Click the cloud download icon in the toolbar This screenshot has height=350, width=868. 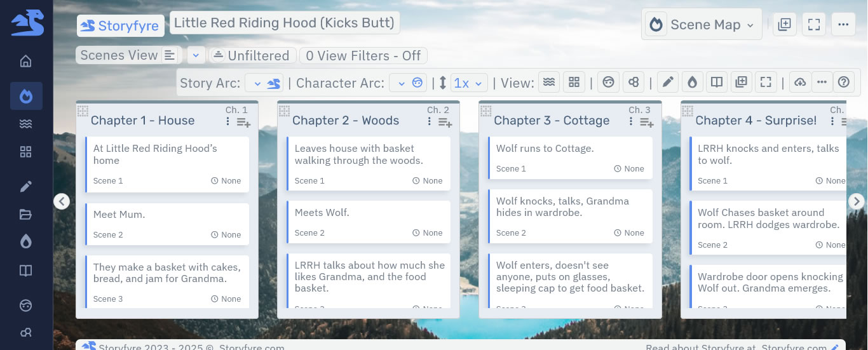click(x=800, y=83)
